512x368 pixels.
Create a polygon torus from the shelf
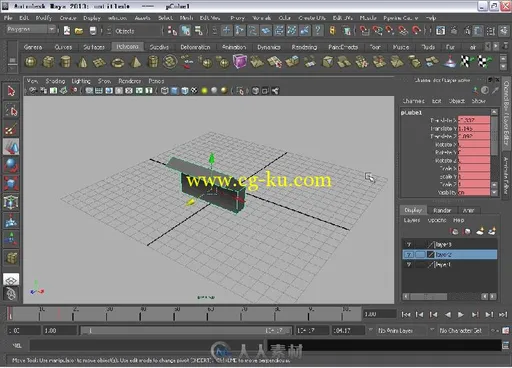[x=117, y=62]
